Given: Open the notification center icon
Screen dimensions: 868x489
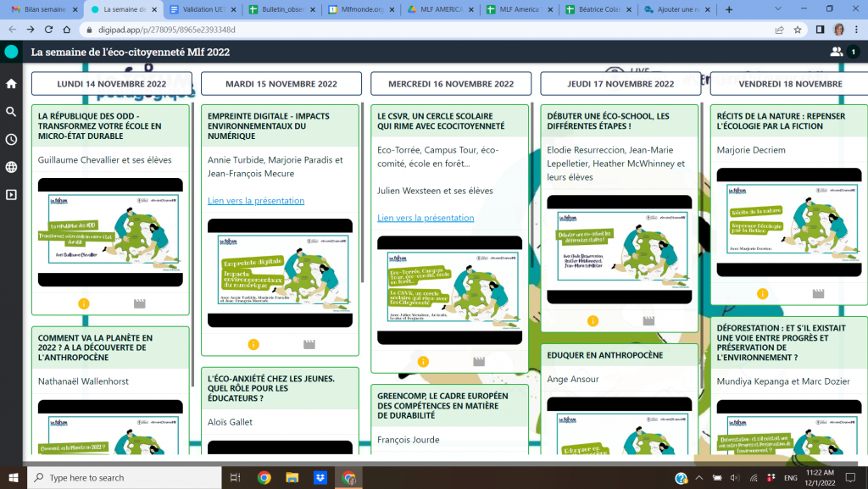Looking at the screenshot, I should pos(851,478).
